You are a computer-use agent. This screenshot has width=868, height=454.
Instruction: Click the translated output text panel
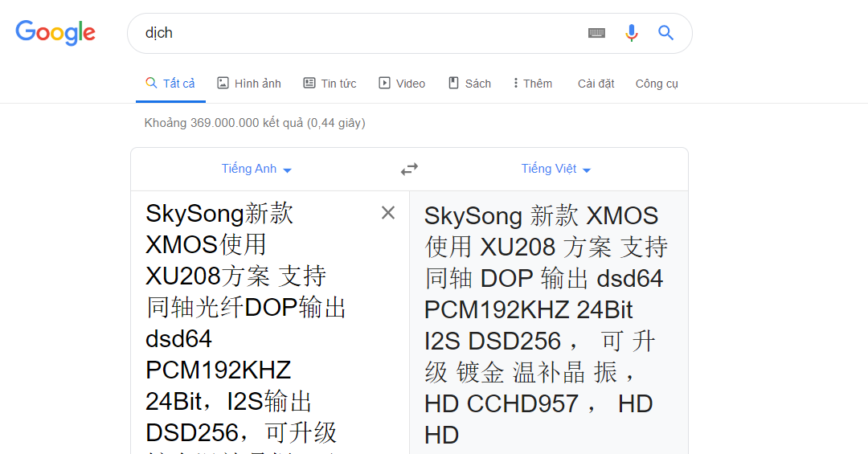click(x=549, y=323)
